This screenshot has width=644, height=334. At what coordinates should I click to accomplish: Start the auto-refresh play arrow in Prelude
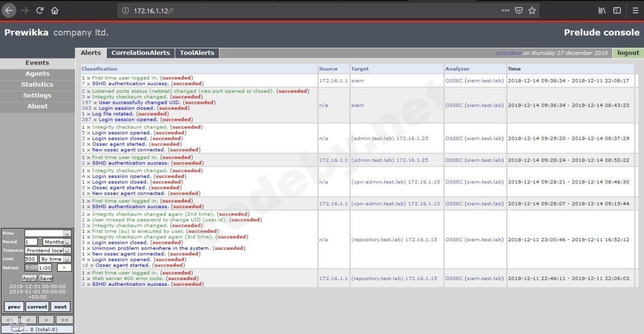(x=63, y=268)
